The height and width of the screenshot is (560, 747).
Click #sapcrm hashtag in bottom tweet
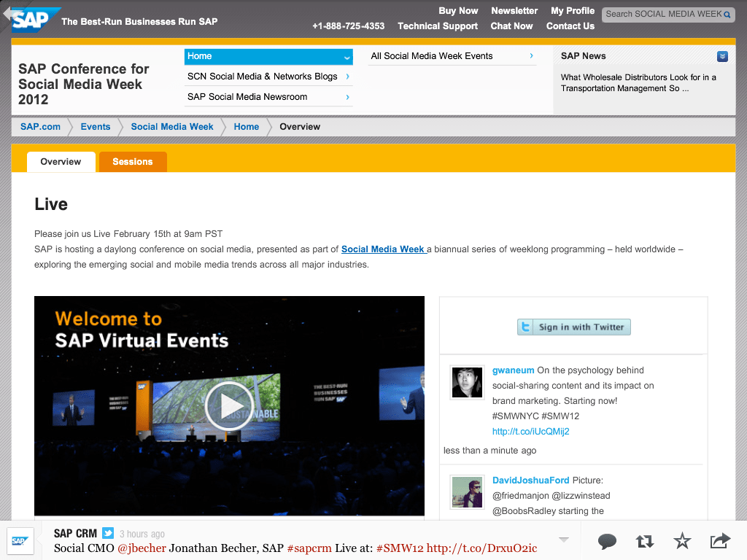click(309, 548)
